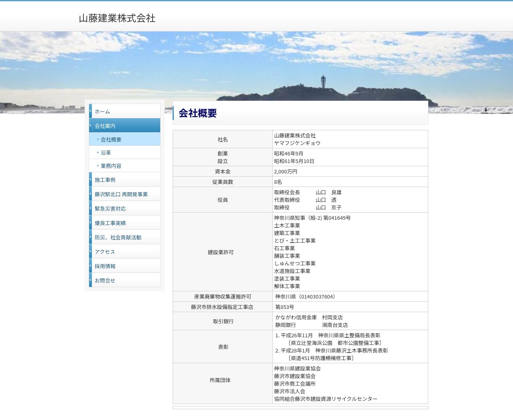This screenshot has height=420, width=513.
Task: Click the 静岡銀行 湘南台支店 line
Action: (312, 325)
